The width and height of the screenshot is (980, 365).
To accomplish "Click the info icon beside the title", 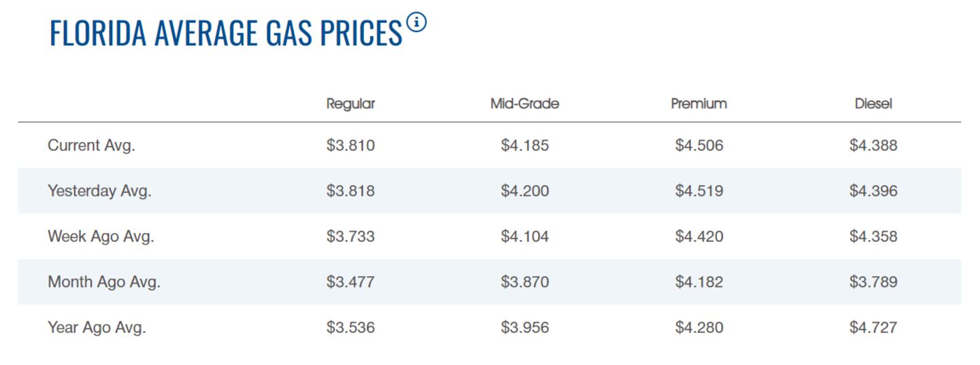I will pyautogui.click(x=416, y=22).
